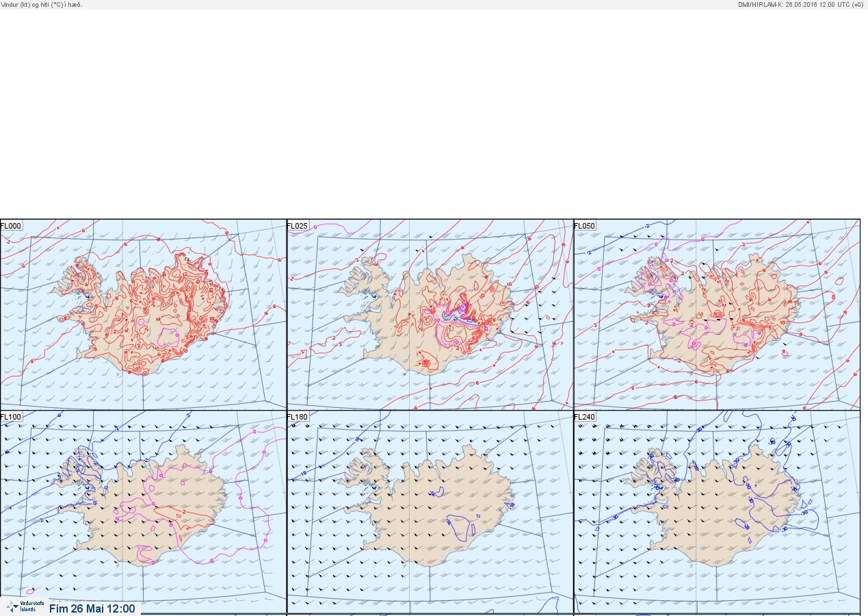Image resolution: width=868 pixels, height=616 pixels.
Task: Open the FL180 wind and temperature map
Action: click(430, 512)
